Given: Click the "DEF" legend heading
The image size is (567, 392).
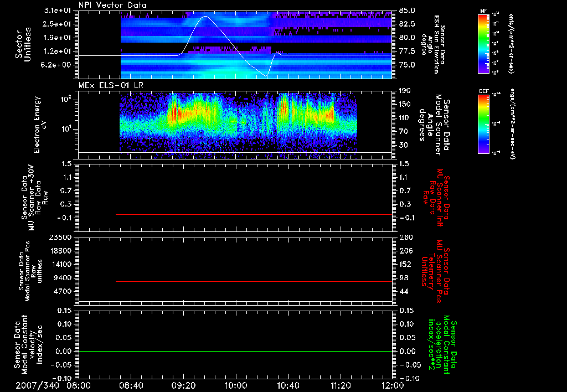Looking at the screenshot, I should (483, 91).
